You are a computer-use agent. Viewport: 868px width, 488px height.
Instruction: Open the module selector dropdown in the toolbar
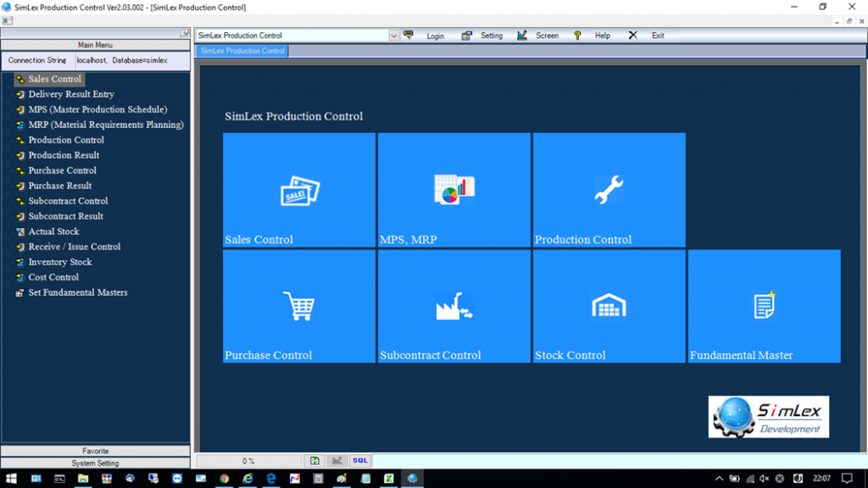[393, 36]
